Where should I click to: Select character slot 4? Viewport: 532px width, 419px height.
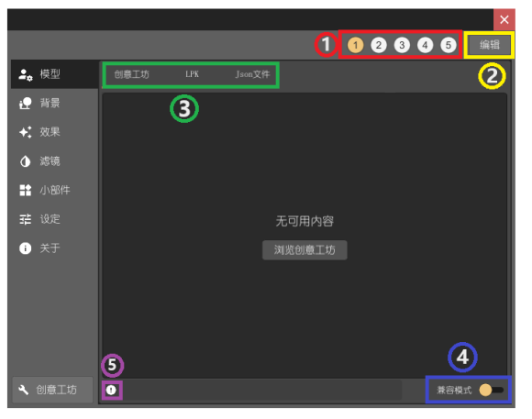pyautogui.click(x=425, y=45)
